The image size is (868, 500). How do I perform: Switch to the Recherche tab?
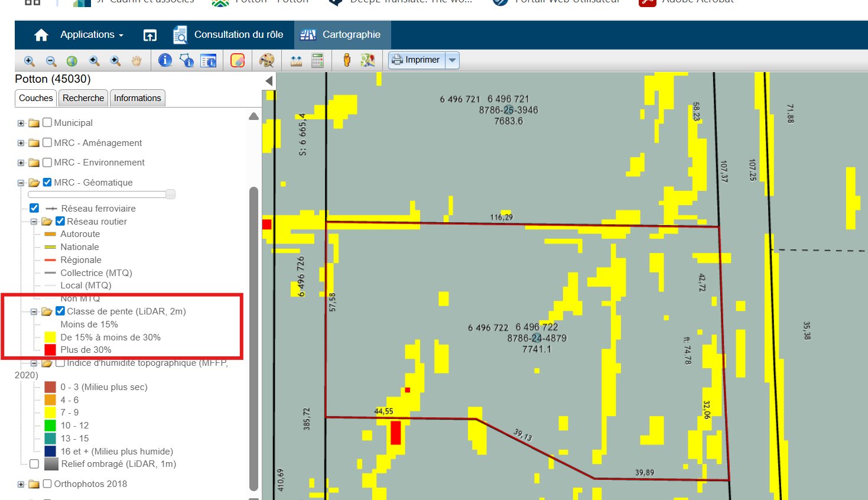pos(83,98)
